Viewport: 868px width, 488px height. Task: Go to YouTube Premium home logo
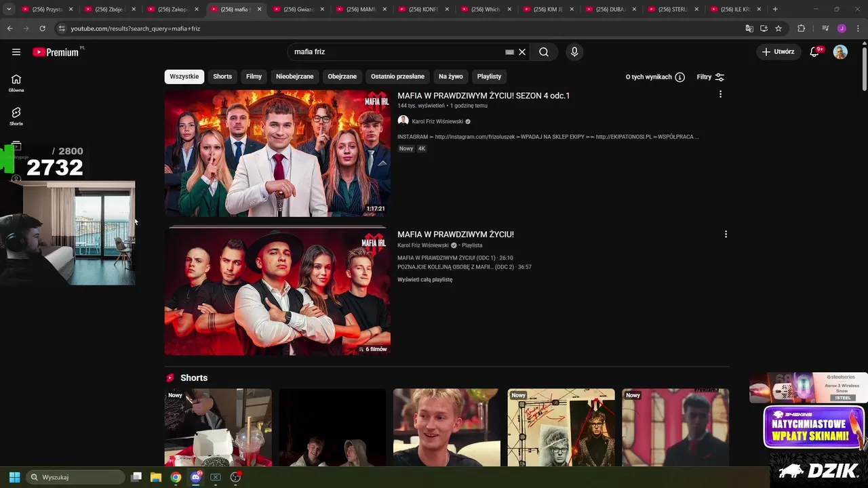pos(56,52)
